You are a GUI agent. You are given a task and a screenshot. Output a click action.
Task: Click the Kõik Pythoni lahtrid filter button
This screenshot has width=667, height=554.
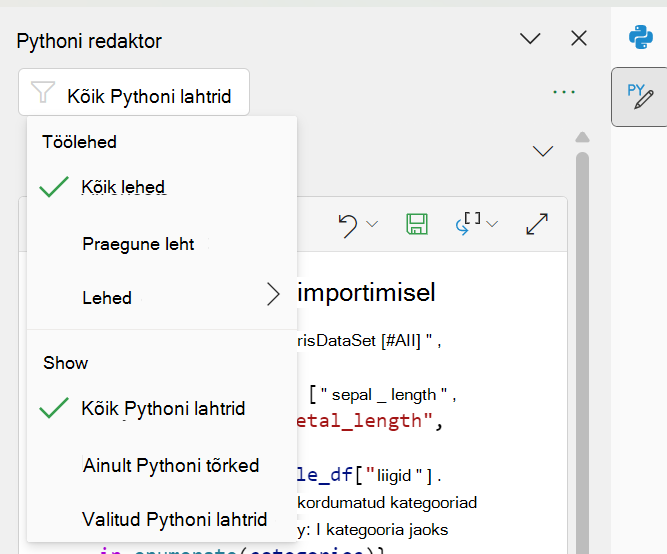point(134,92)
